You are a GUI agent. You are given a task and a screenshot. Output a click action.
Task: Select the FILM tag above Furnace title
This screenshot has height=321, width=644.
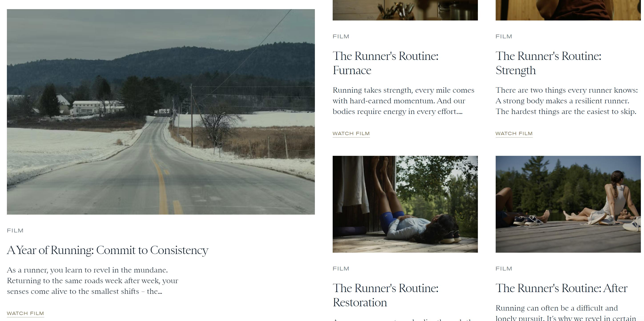point(341,37)
